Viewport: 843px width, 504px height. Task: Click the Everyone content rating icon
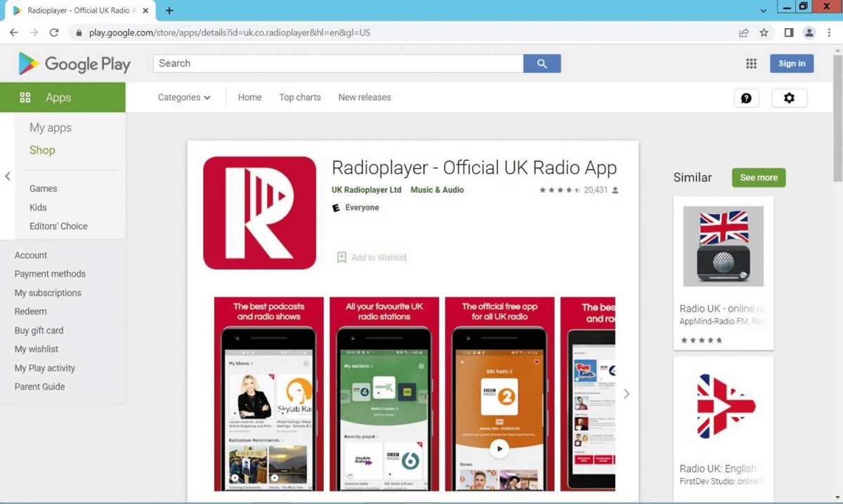pos(336,208)
